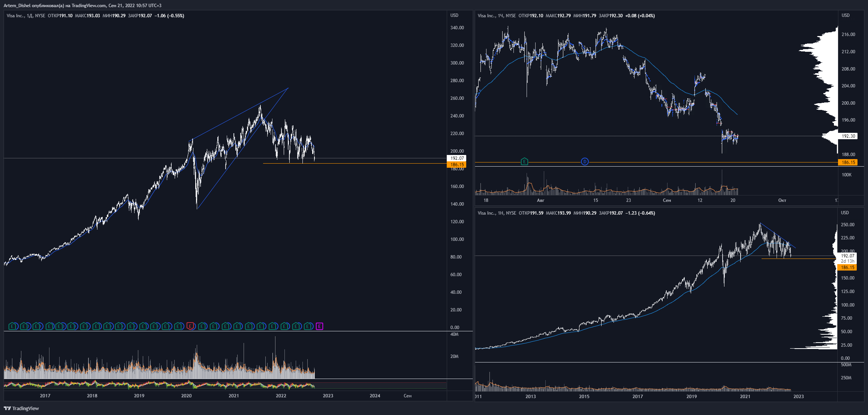Click the 2015 label on the weekly time axis
The width and height of the screenshot is (868, 415).
pos(584,396)
